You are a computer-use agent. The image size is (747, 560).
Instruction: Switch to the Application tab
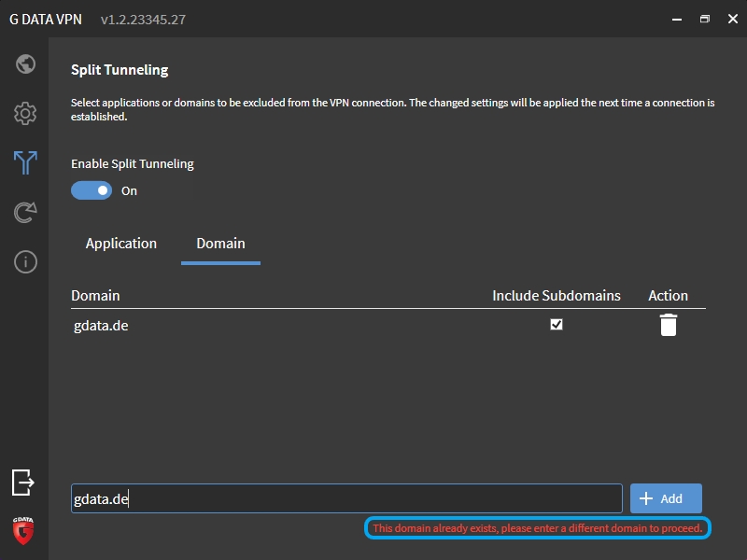click(121, 244)
